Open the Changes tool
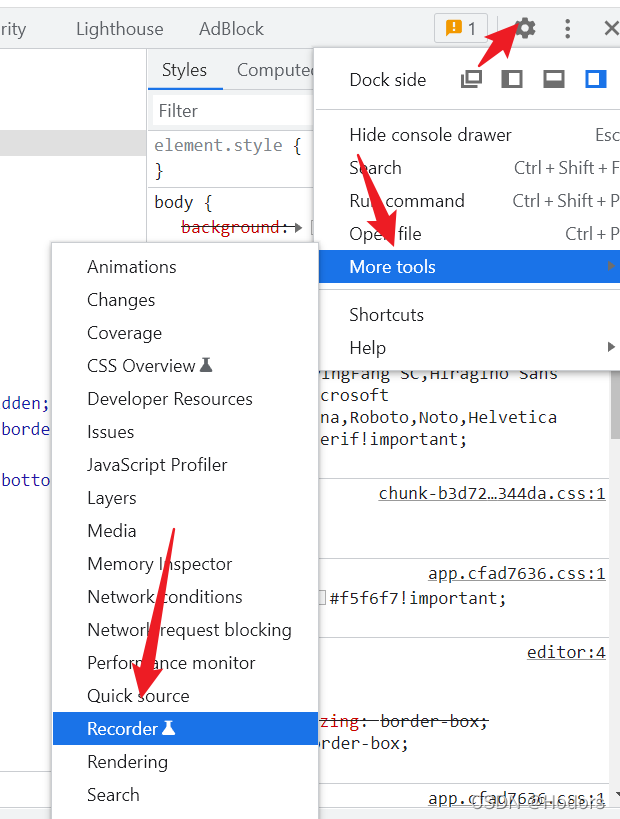The height and width of the screenshot is (819, 620). pos(185,300)
